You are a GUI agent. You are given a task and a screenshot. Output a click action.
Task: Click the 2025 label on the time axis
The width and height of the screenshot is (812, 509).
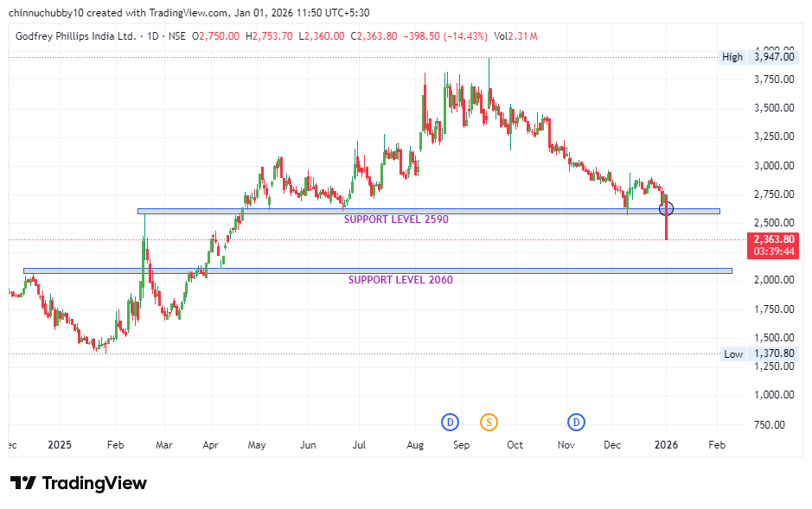pos(60,445)
